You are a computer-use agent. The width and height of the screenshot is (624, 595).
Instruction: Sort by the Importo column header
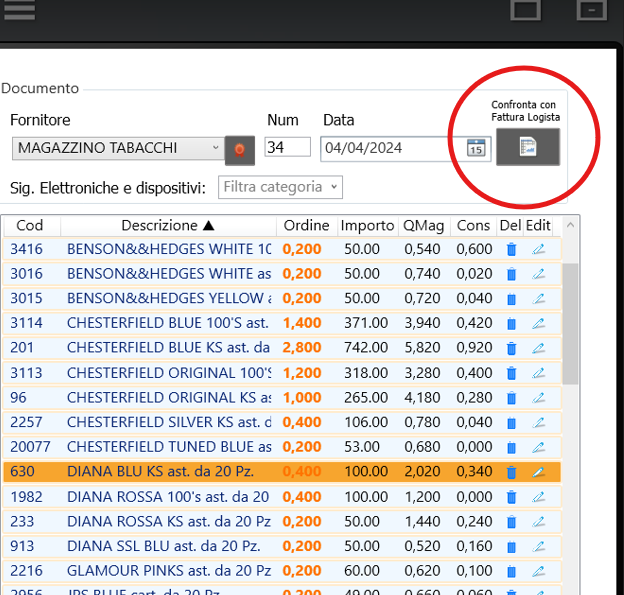pos(367,226)
